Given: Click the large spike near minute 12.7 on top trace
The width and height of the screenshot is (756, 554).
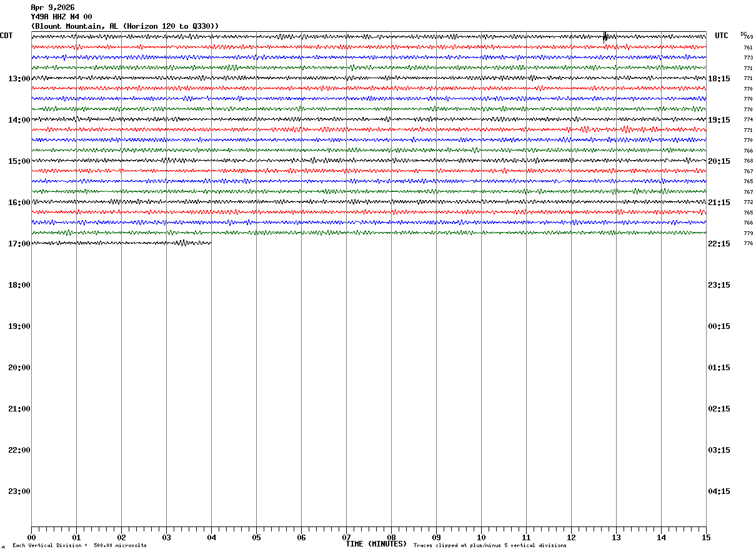Looking at the screenshot, I should click(x=605, y=36).
